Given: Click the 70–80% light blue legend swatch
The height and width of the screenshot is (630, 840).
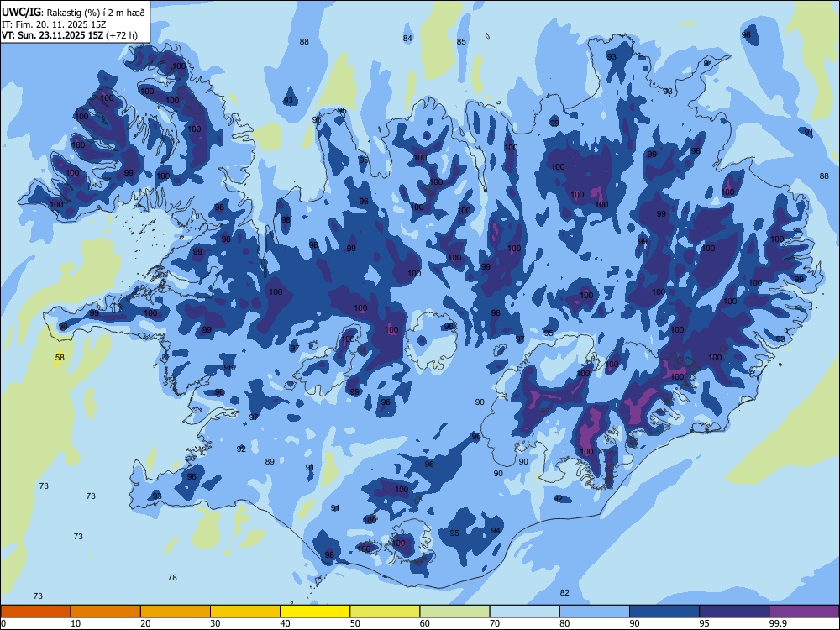Looking at the screenshot, I should [x=524, y=612].
